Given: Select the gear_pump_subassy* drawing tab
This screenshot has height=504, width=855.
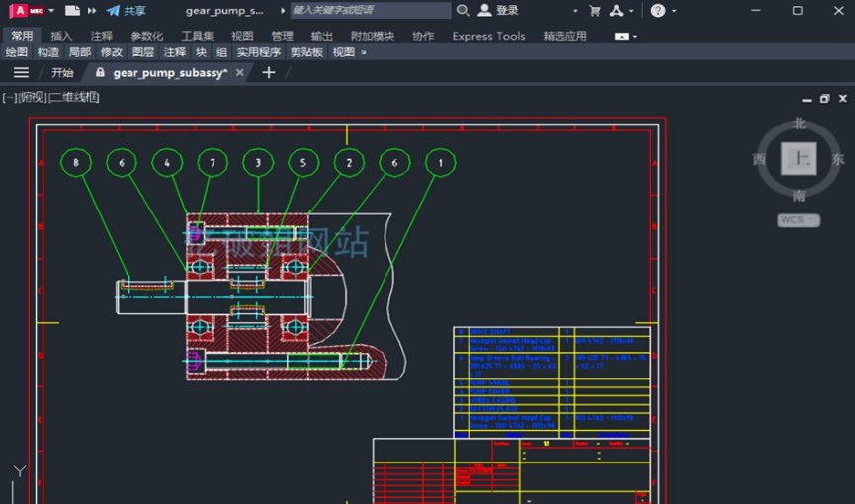Looking at the screenshot, I should (170, 72).
